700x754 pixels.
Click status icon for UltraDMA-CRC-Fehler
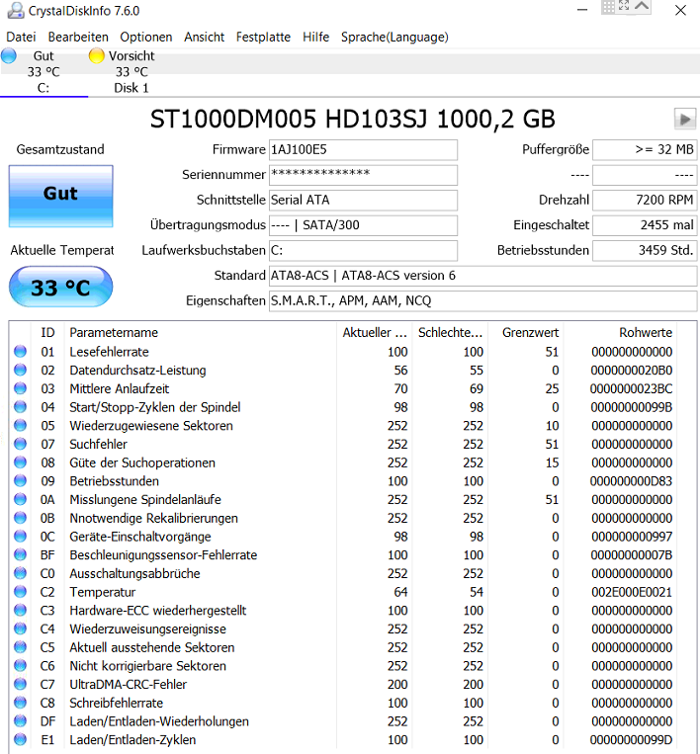20,684
